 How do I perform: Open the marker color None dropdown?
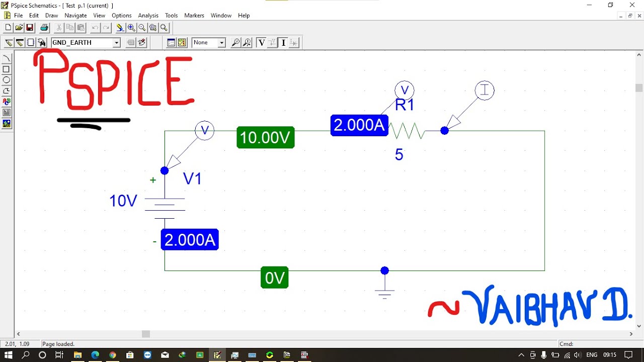[x=221, y=43]
